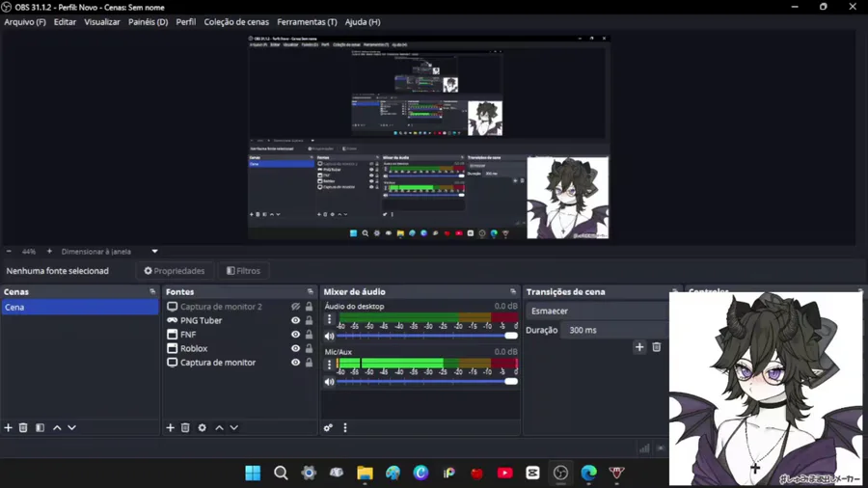Open Mic/Aux options three-dot menu
This screenshot has height=488, width=868.
(x=330, y=365)
